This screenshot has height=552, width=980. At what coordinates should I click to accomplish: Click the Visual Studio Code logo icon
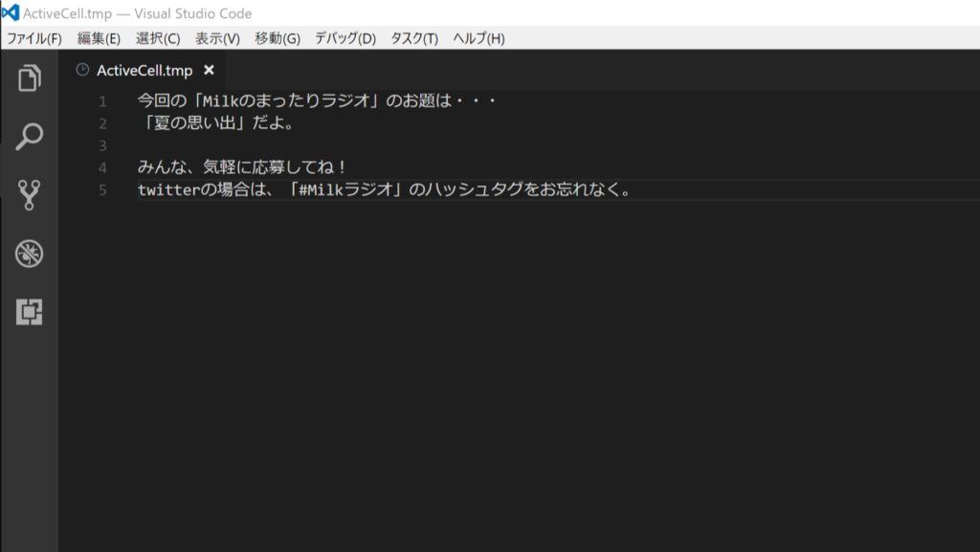point(11,13)
